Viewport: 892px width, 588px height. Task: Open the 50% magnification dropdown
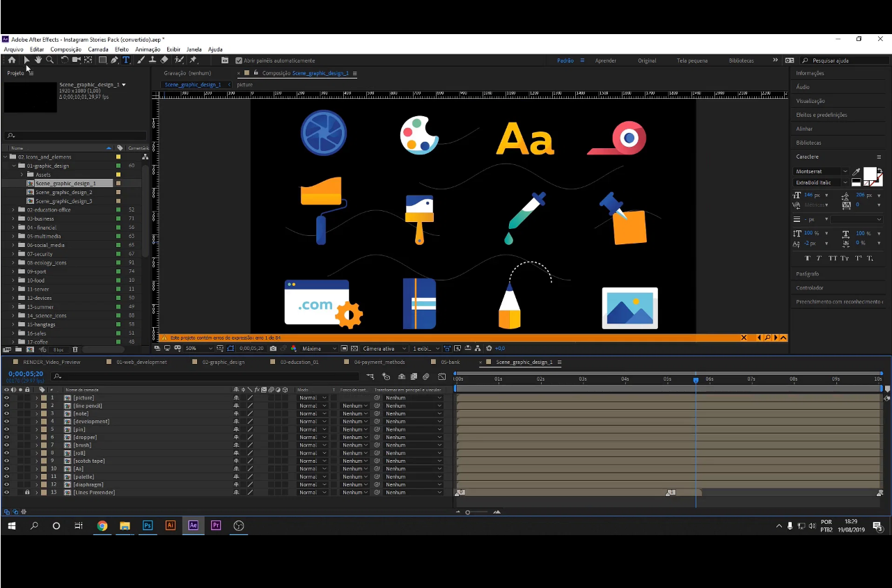click(x=200, y=348)
